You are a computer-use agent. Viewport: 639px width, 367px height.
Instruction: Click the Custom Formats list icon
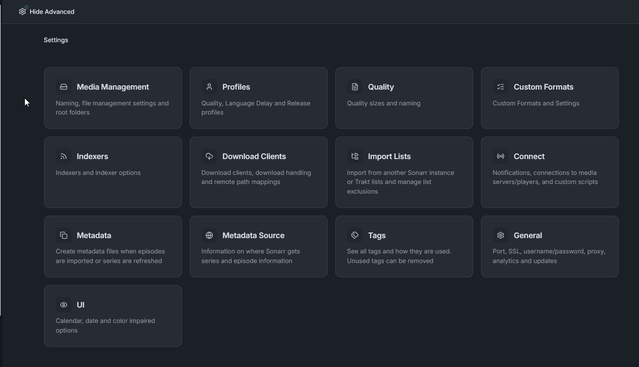point(500,87)
